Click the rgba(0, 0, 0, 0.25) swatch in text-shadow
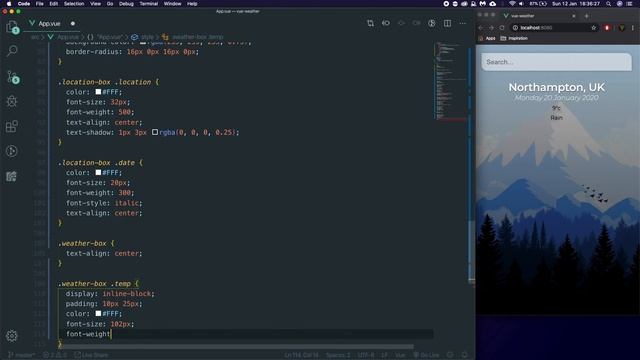 click(155, 132)
